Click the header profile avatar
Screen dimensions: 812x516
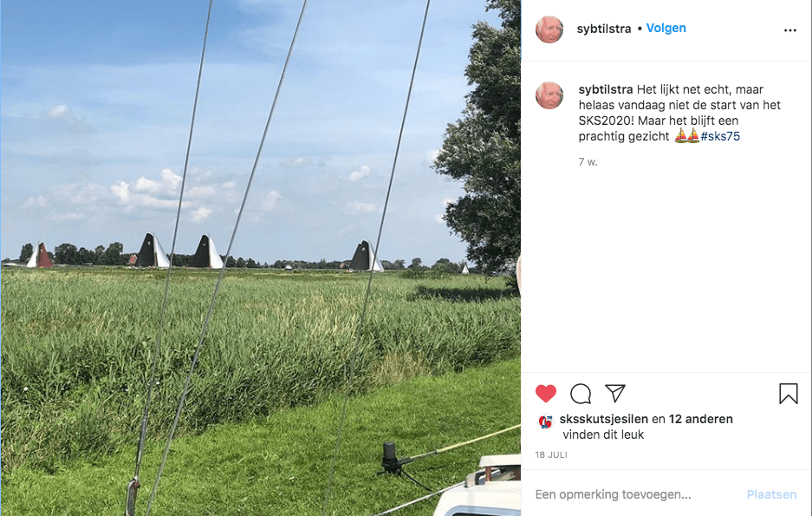click(549, 29)
